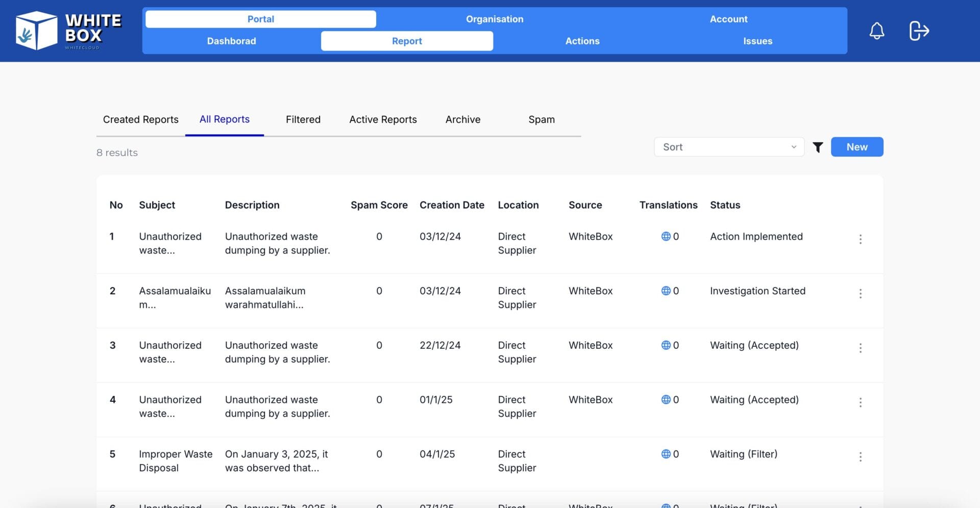The height and width of the screenshot is (508, 980).
Task: Click the 22/12/24 creation date
Action: click(440, 345)
